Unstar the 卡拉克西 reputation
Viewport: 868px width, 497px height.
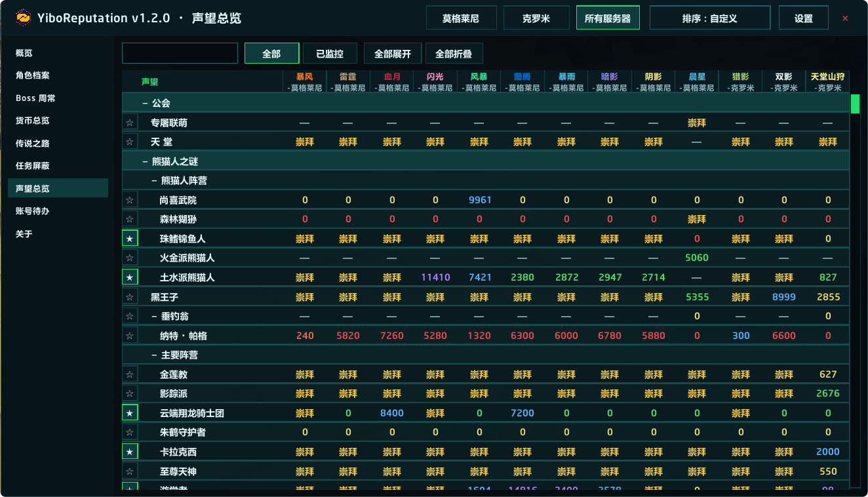click(130, 452)
